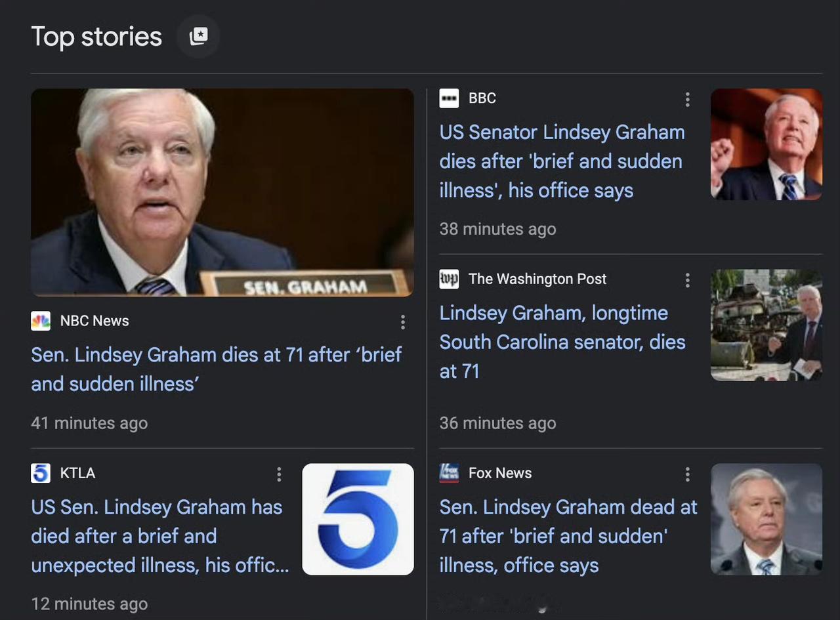
Task: Click the BBC story thumbnail image
Action: coord(766,144)
